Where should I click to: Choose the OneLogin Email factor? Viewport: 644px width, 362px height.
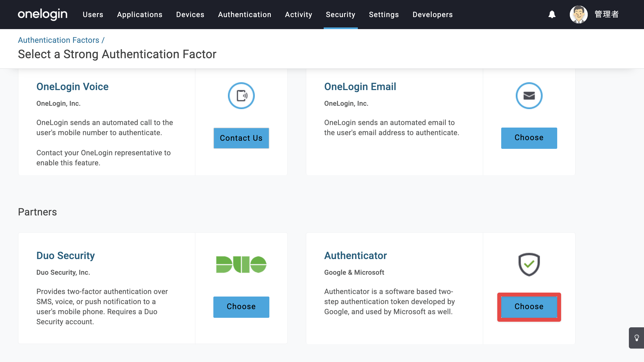(529, 138)
